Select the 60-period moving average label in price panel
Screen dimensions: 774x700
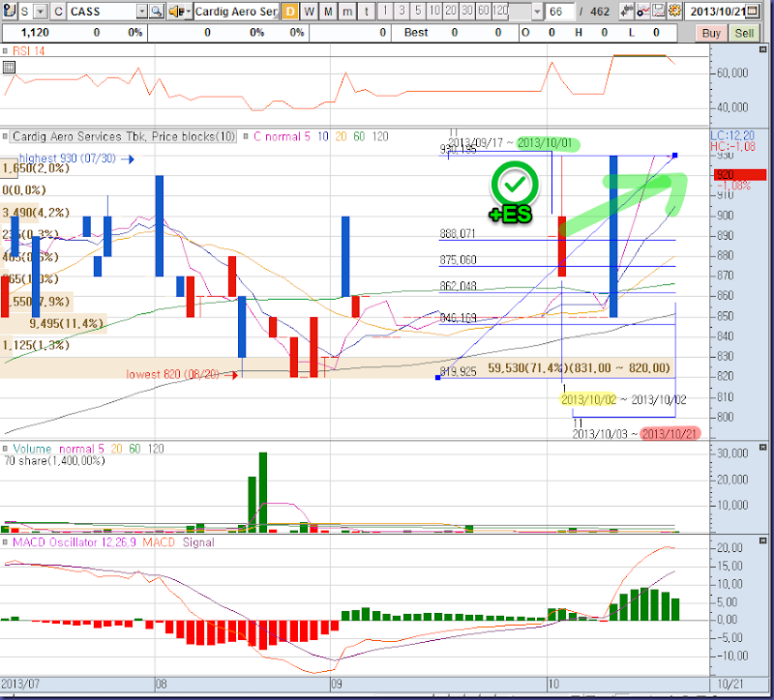coord(359,136)
